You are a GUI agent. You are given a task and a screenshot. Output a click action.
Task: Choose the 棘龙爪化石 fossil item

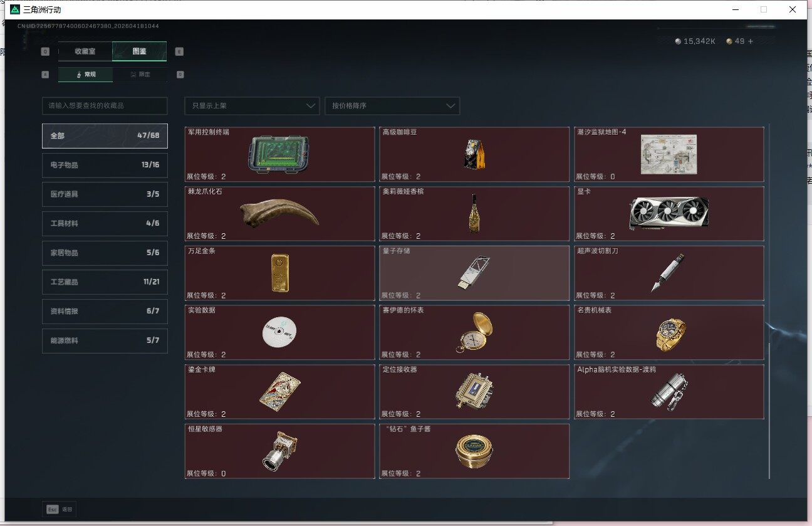click(279, 214)
